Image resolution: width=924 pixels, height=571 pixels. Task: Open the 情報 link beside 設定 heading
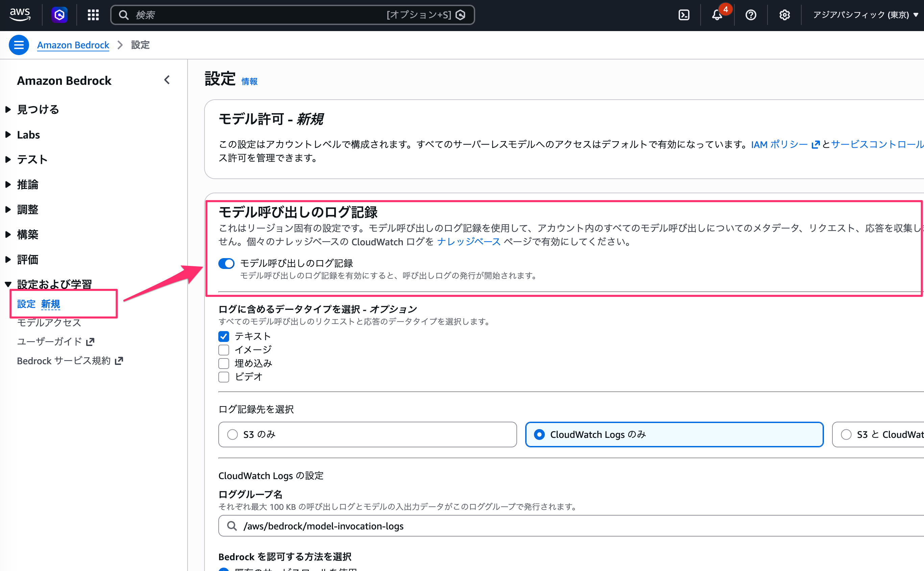pos(249,81)
